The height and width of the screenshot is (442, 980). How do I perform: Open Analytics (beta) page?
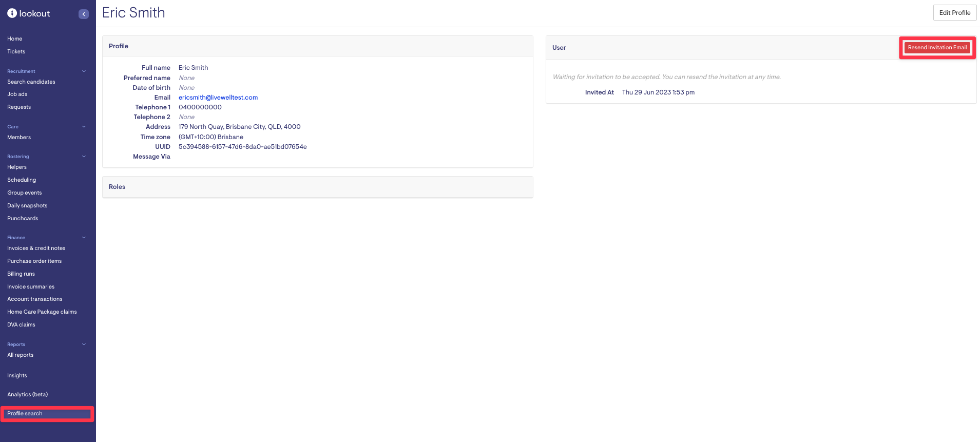(28, 395)
